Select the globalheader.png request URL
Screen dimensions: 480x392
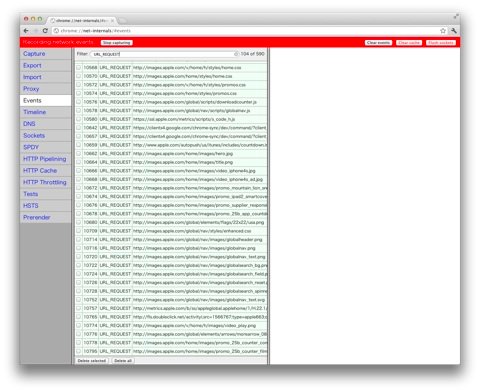(198, 239)
